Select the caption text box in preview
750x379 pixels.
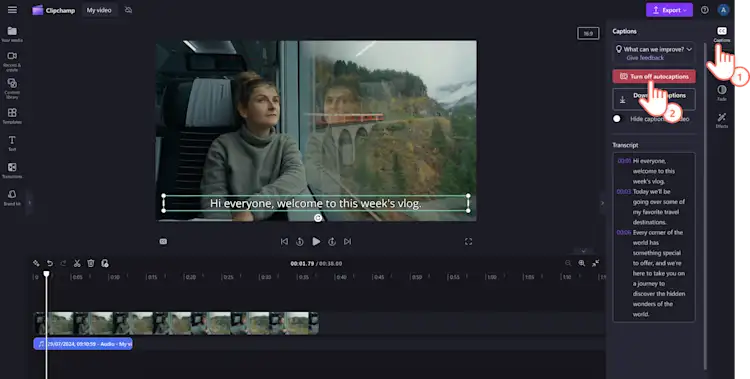pos(316,203)
